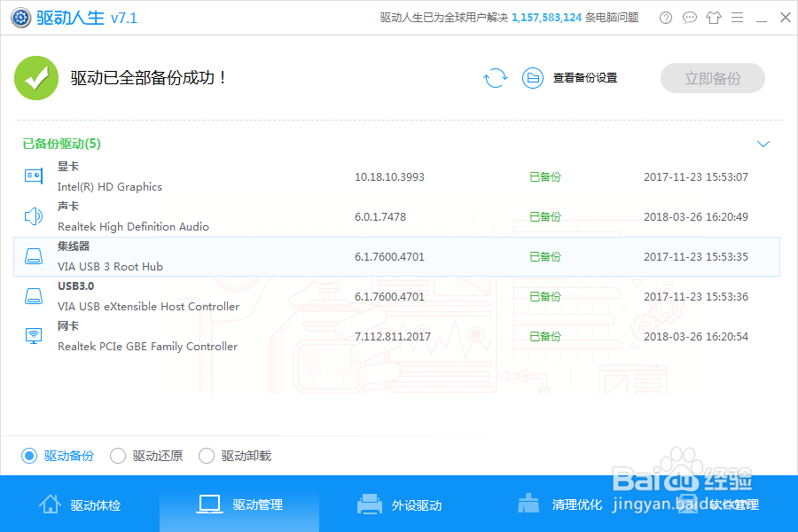
Task: Select the 驱动还原 radio button
Action: pos(118,456)
